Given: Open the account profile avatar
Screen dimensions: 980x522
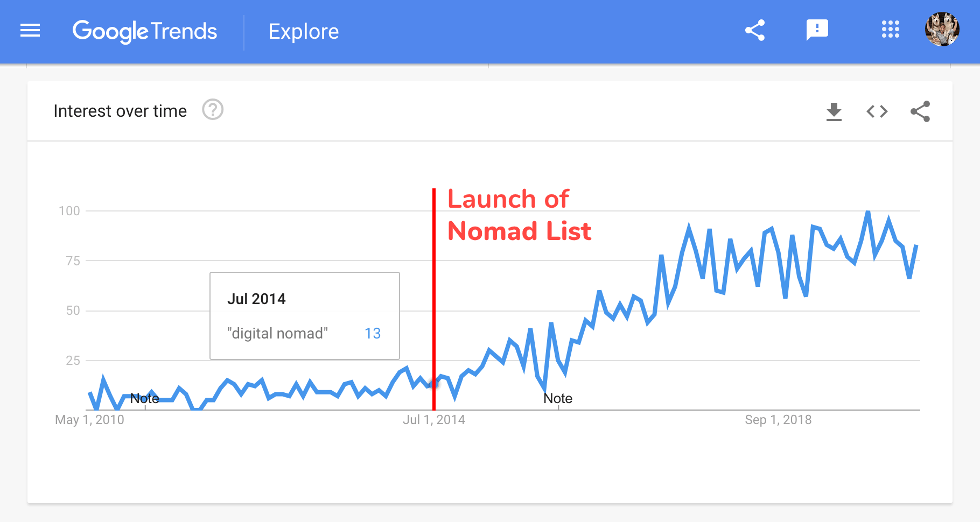Looking at the screenshot, I should click(942, 30).
